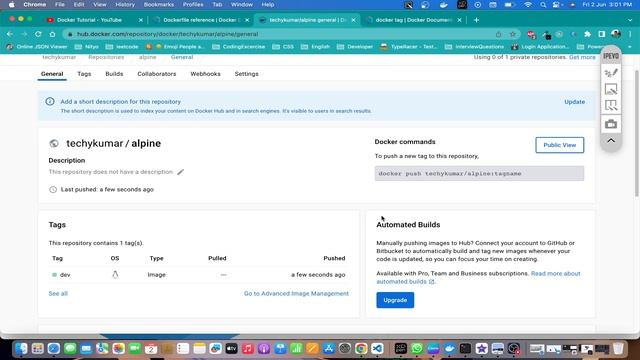Open the leetcode bookmark folder
This screenshot has height=360, width=640.
point(122,47)
